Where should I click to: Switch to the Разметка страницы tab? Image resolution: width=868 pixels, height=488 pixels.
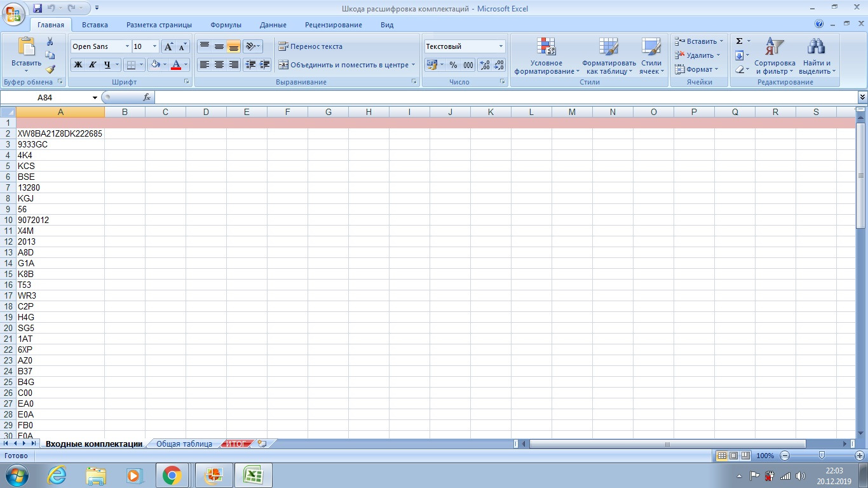[159, 25]
